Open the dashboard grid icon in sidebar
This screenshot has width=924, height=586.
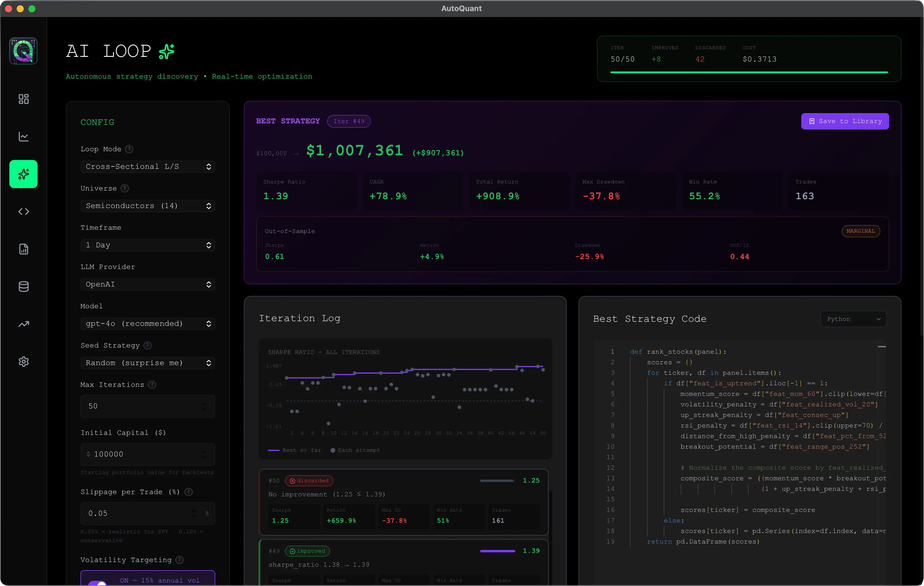(23, 99)
